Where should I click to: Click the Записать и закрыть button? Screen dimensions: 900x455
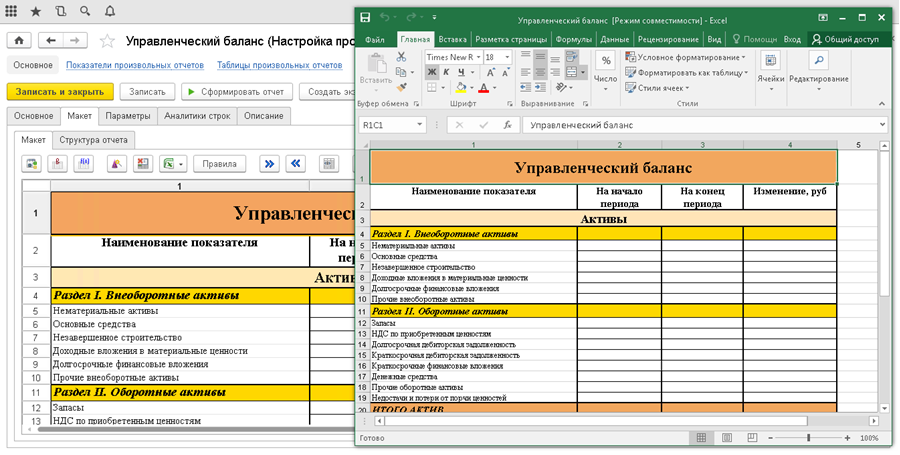pyautogui.click(x=59, y=91)
